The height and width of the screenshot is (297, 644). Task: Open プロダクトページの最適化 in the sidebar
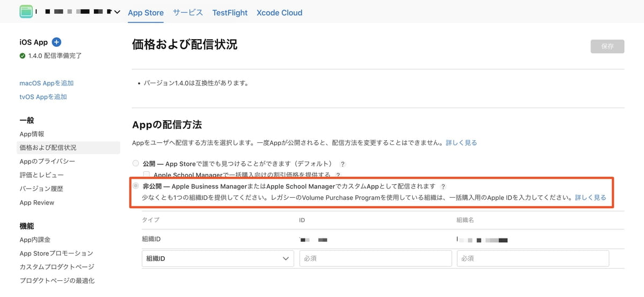57,280
